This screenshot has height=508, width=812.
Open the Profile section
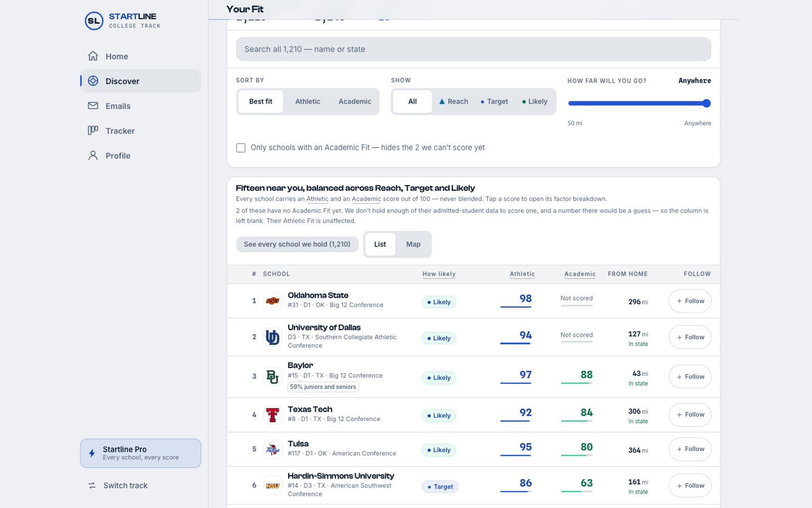[141, 156]
